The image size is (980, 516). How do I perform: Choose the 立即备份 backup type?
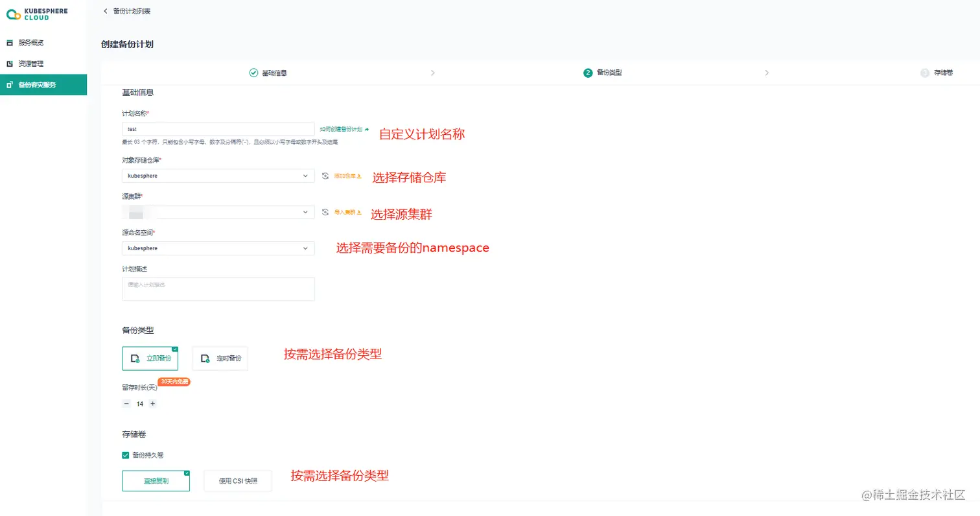(150, 358)
